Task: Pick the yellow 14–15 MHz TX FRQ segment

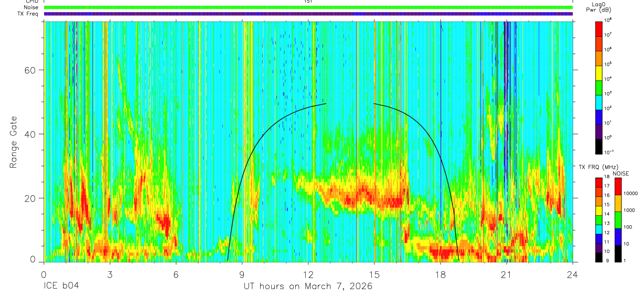Action: (x=599, y=211)
